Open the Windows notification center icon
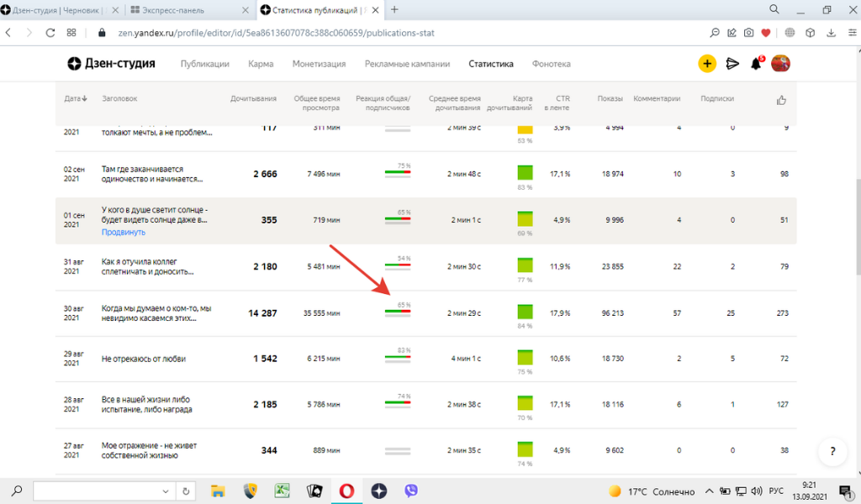The width and height of the screenshot is (861, 504). tap(846, 491)
